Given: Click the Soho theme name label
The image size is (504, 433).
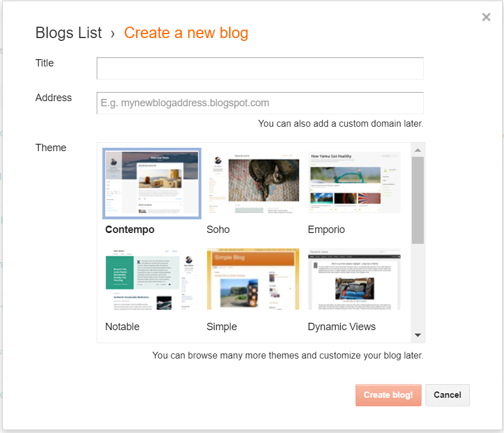Looking at the screenshot, I should click(218, 230).
